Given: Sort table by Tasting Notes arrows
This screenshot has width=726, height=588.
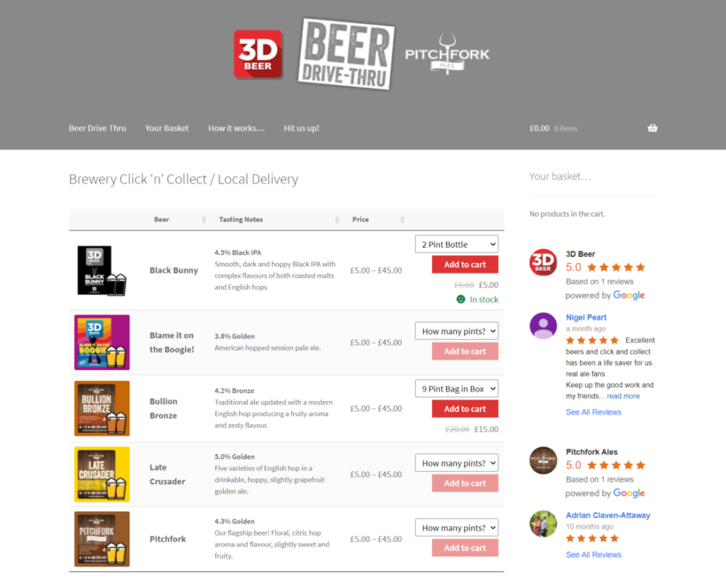Looking at the screenshot, I should pyautogui.click(x=337, y=220).
